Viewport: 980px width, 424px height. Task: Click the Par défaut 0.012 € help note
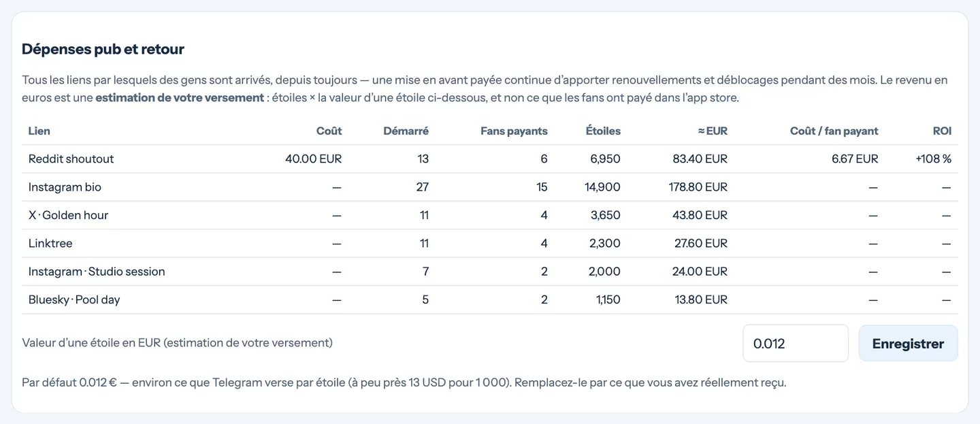[404, 382]
